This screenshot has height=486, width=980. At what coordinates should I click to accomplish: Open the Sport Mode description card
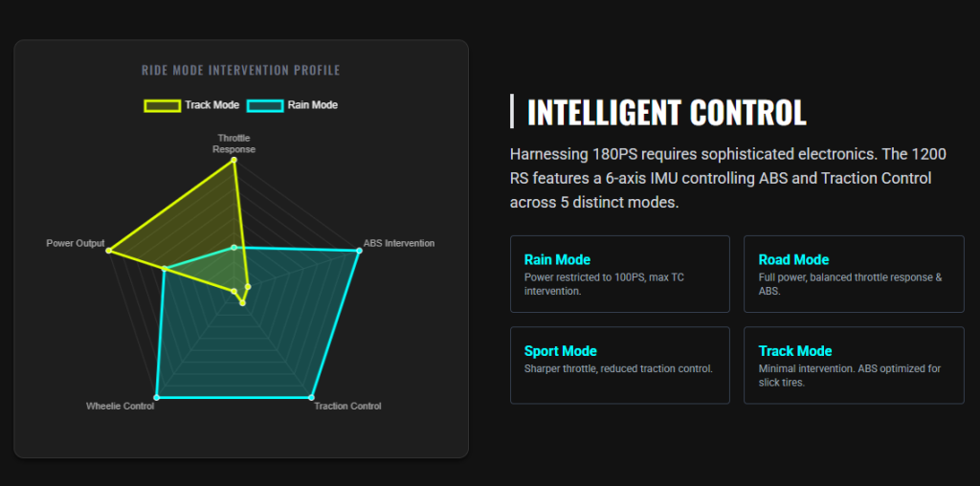(619, 364)
